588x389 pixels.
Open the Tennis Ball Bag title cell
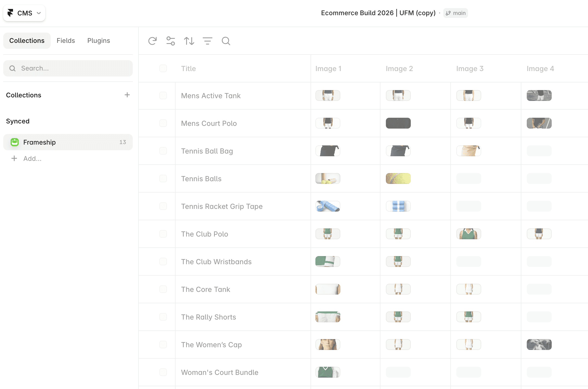243,151
